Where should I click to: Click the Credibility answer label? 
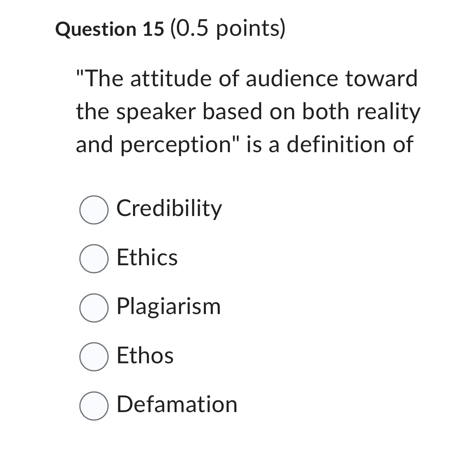(x=168, y=209)
